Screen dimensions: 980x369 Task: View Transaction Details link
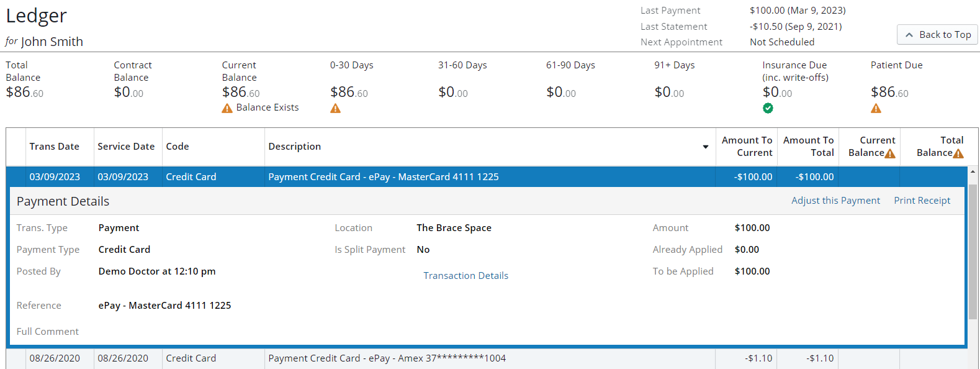465,276
